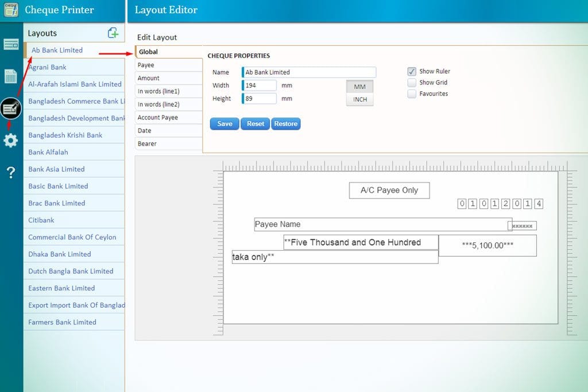
Task: Switch units to INCH
Action: coord(359,99)
